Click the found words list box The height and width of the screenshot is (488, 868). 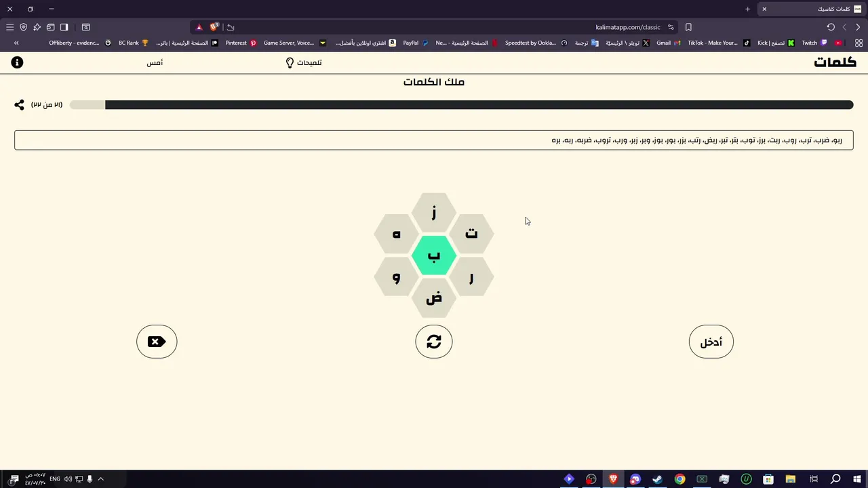(434, 140)
